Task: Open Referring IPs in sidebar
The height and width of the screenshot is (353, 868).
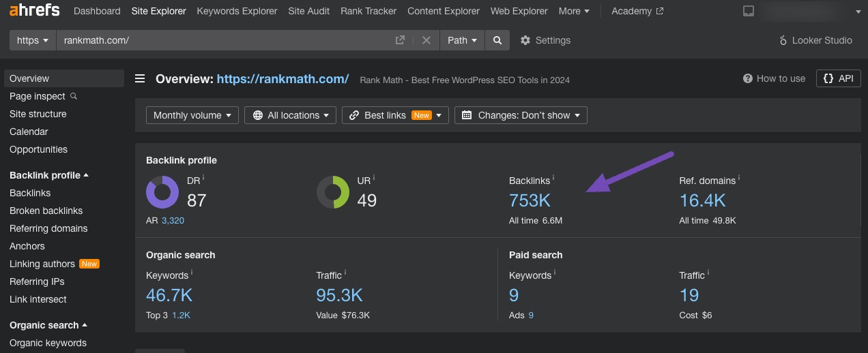Action: click(37, 281)
